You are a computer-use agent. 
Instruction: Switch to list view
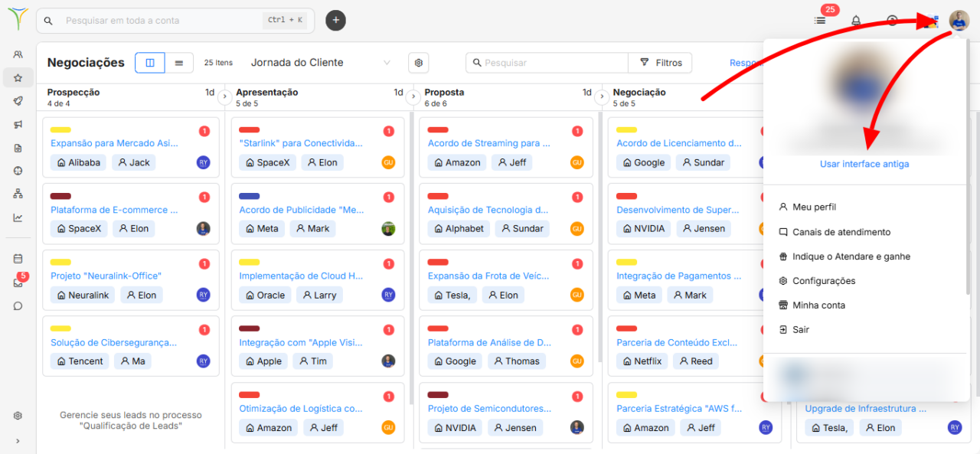(178, 63)
